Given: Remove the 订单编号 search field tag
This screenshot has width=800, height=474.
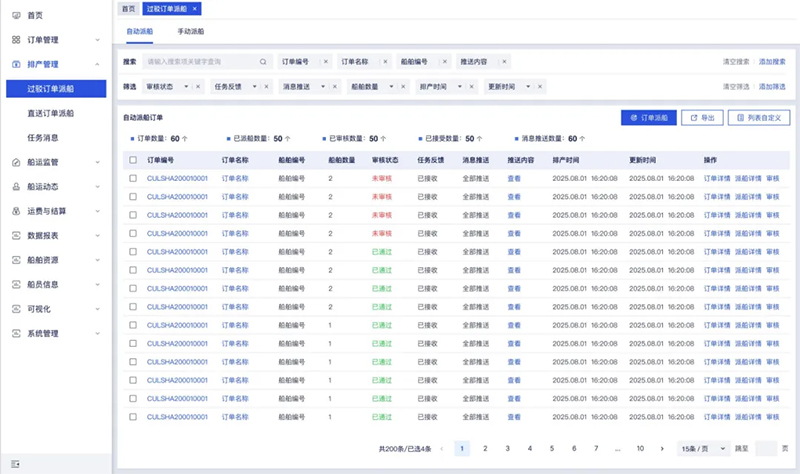Looking at the screenshot, I should click(326, 62).
